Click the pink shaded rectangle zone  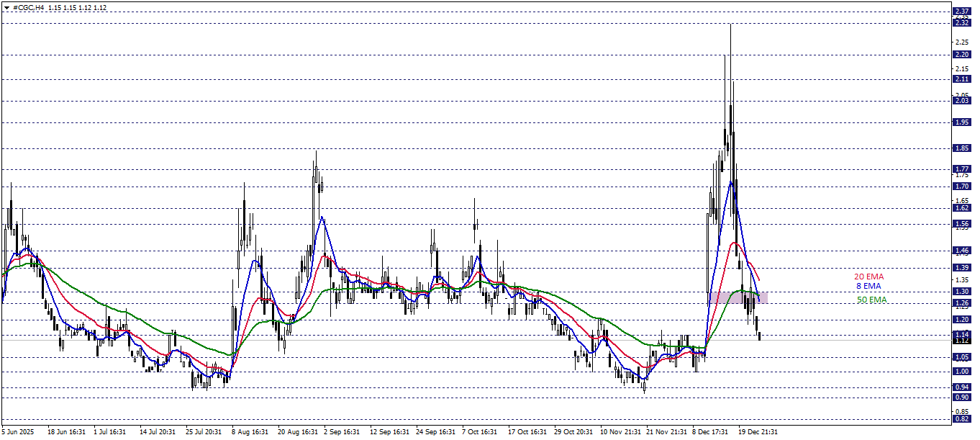click(x=738, y=297)
